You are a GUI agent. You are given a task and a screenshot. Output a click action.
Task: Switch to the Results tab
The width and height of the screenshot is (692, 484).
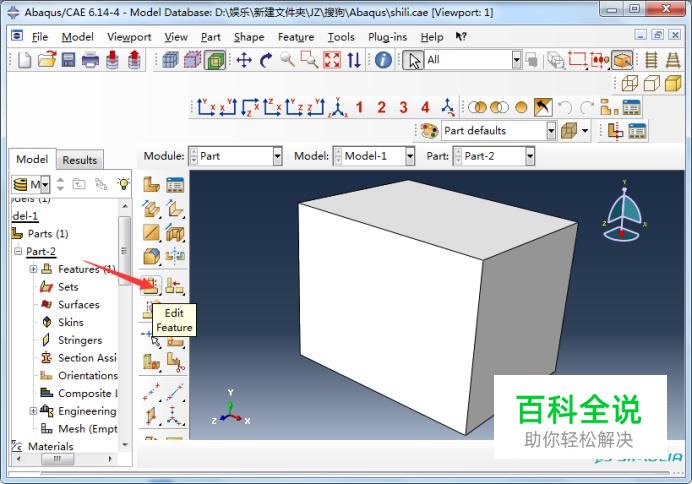79,160
